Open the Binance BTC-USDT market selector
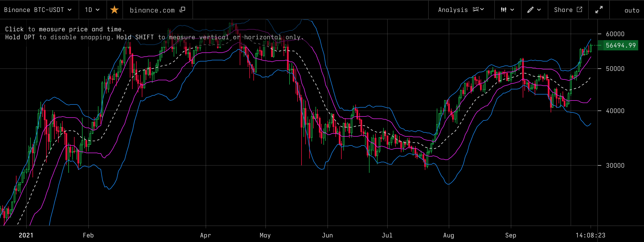 (x=38, y=10)
